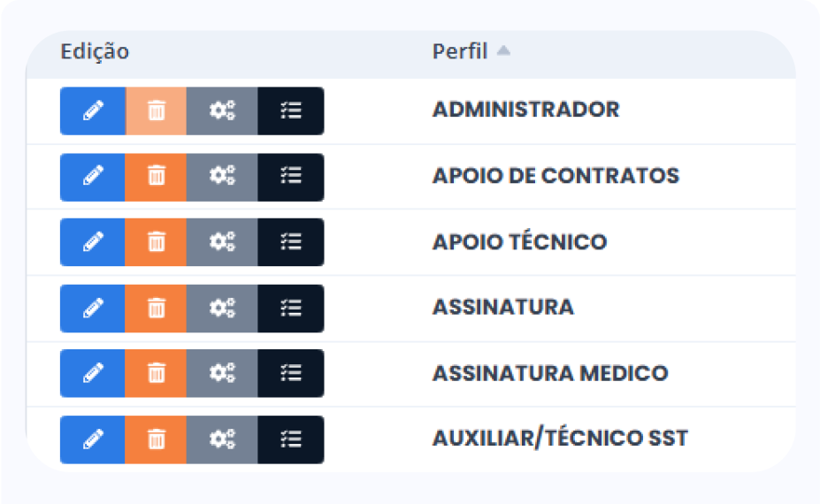The height and width of the screenshot is (504, 820).
Task: Select the ADMINISTRADOR profile name
Action: point(525,110)
